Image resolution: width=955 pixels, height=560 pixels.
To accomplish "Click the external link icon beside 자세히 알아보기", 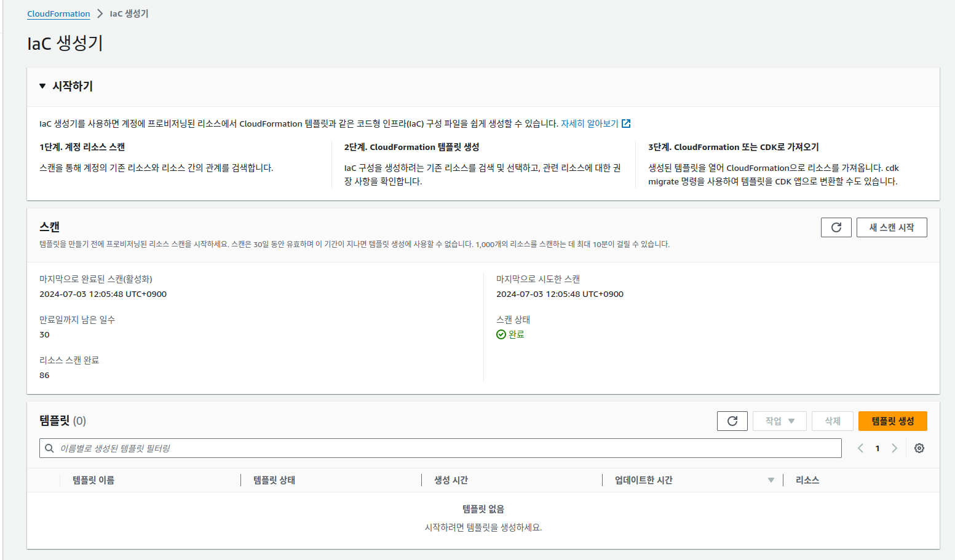I will click(626, 124).
